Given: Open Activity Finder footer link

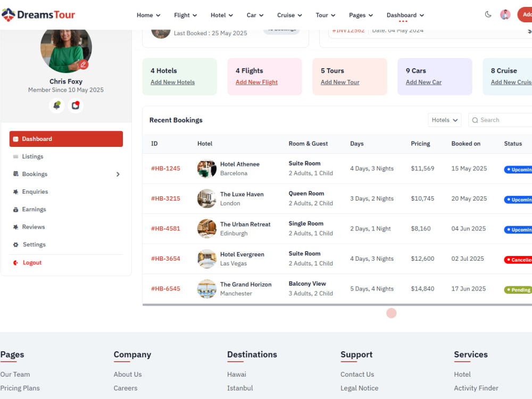Looking at the screenshot, I should pyautogui.click(x=476, y=388).
